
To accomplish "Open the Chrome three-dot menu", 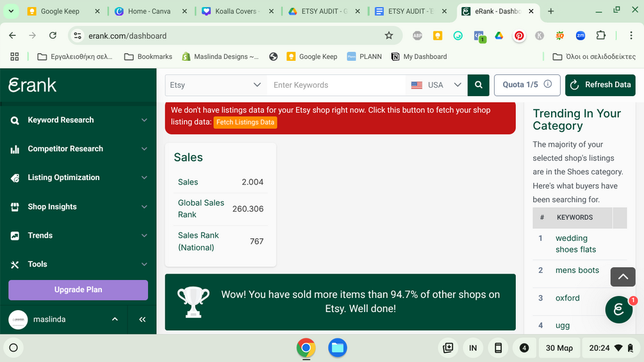I will [631, 36].
